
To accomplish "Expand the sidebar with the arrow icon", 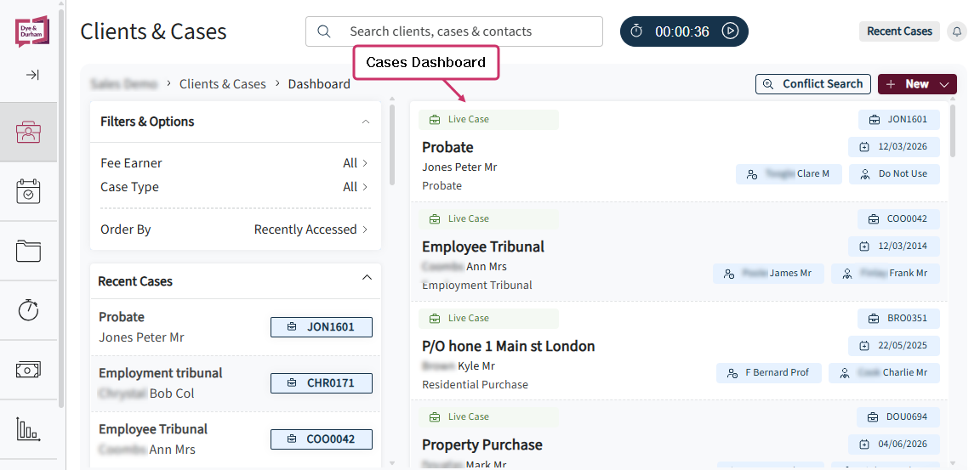I will (32, 75).
